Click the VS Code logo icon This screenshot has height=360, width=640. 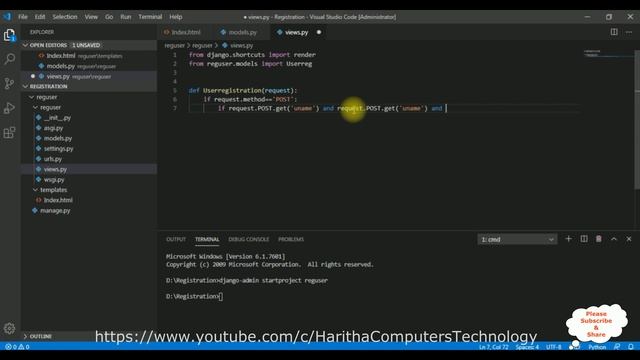pos(7,17)
